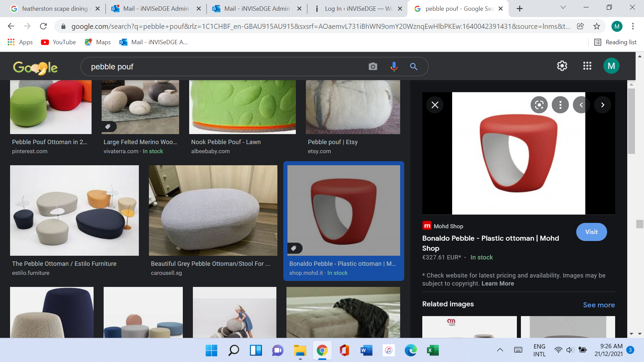Click the blue search magnifier icon

[x=414, y=67]
